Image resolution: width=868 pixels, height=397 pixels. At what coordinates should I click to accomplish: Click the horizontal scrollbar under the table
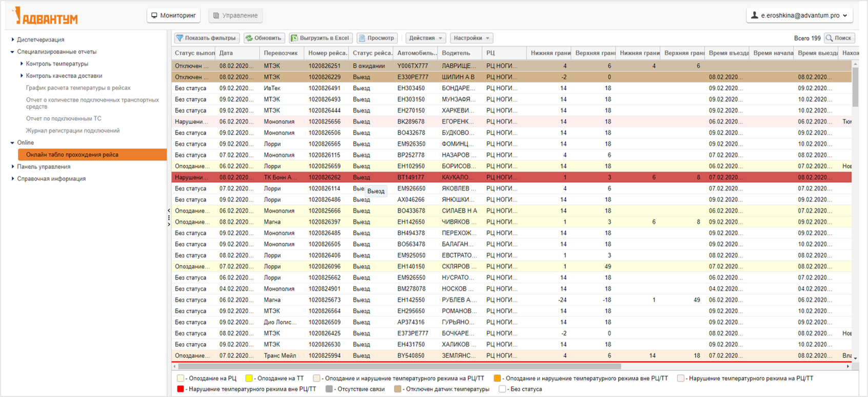(399, 367)
